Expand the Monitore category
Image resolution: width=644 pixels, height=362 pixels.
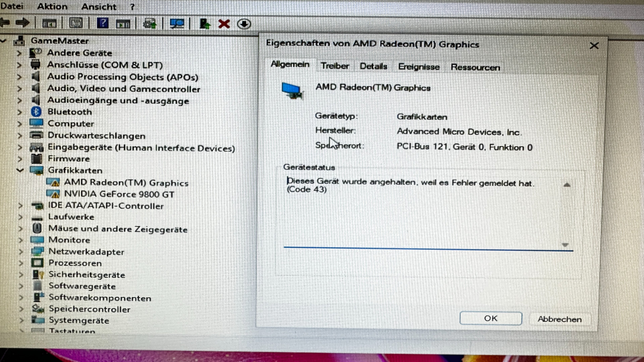pyautogui.click(x=21, y=240)
